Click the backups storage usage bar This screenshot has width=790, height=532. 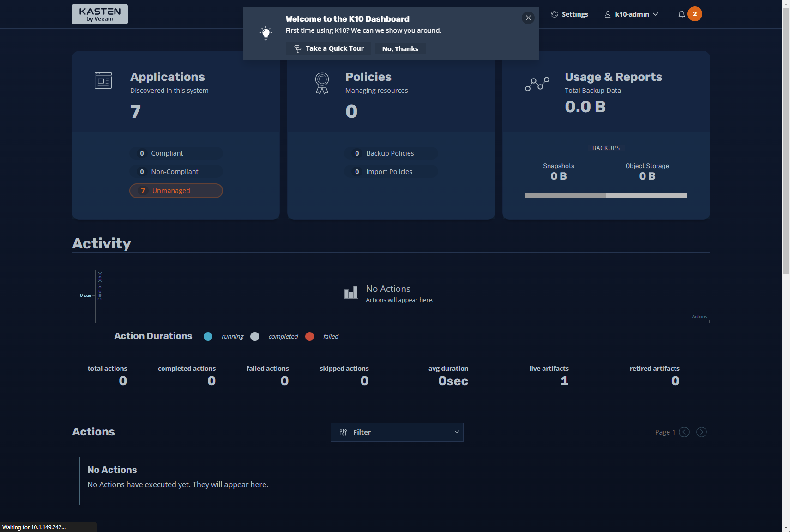tap(606, 195)
